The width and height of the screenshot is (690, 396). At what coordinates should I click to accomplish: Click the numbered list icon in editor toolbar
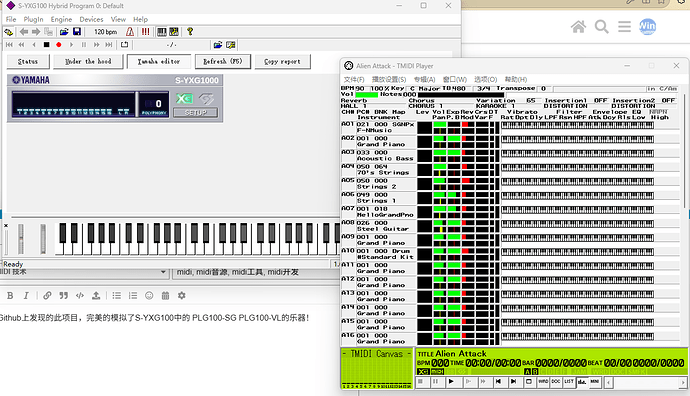pyautogui.click(x=133, y=296)
